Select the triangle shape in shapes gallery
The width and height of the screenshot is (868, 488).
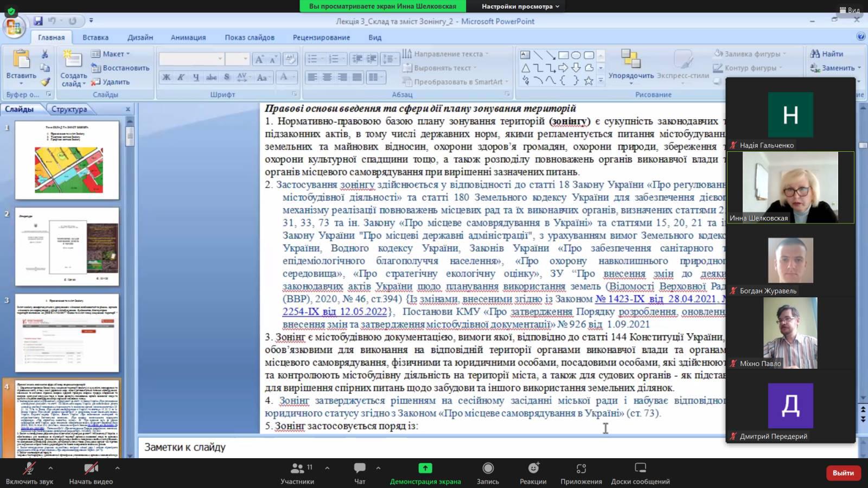click(525, 68)
